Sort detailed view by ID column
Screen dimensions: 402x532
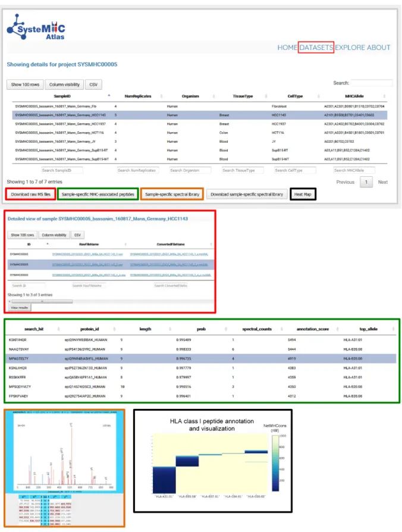29,245
